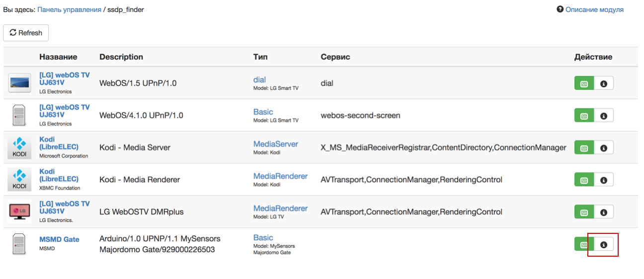Click green SD button for webos-second-screen row
The height and width of the screenshot is (279, 644).
click(x=584, y=116)
